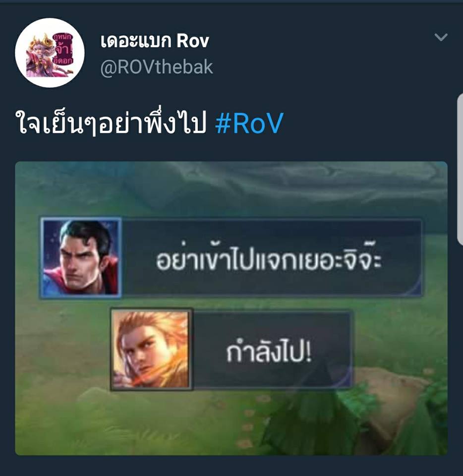Click the character figure inside the avatar
463x476 pixels.
pyautogui.click(x=39, y=56)
